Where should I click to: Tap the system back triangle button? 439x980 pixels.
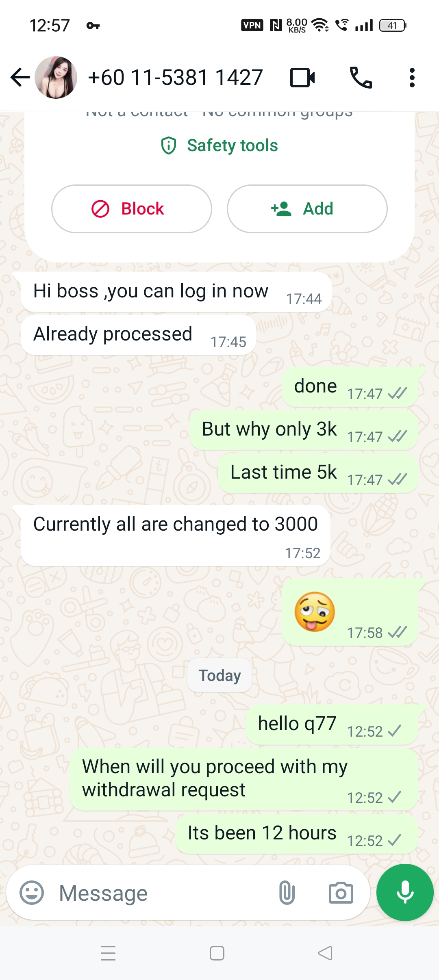pyautogui.click(x=325, y=953)
